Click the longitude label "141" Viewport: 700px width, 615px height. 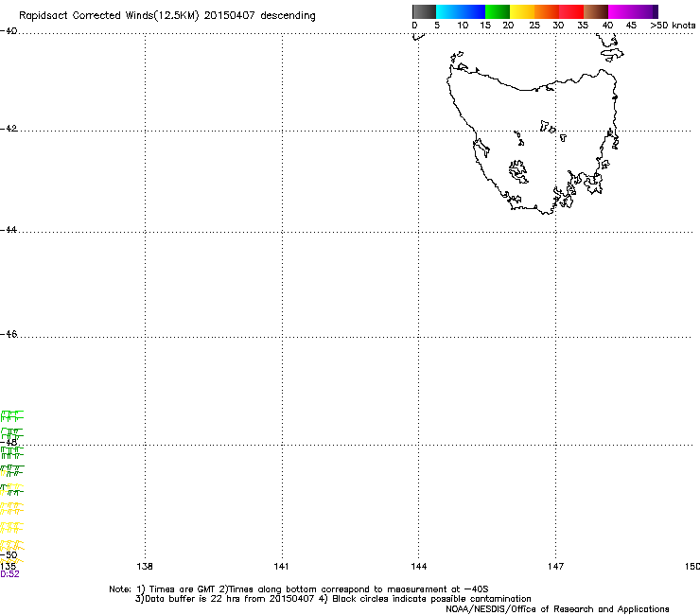(281, 567)
